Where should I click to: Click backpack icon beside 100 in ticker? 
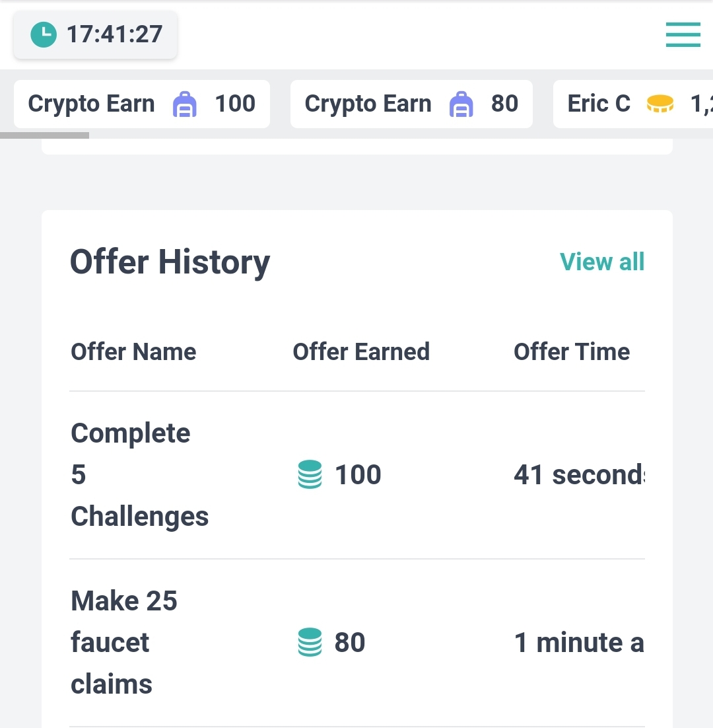coord(185,104)
